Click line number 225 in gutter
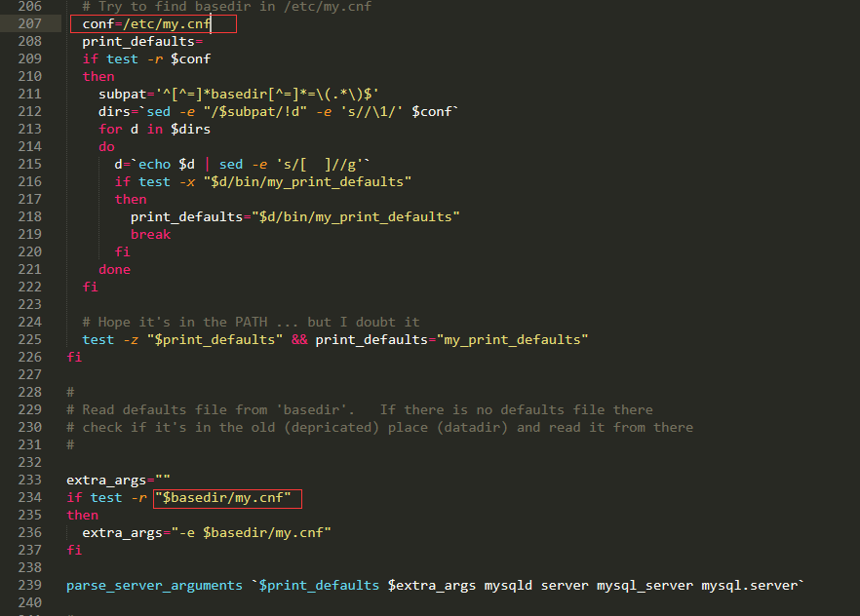The image size is (860, 616). (29, 339)
